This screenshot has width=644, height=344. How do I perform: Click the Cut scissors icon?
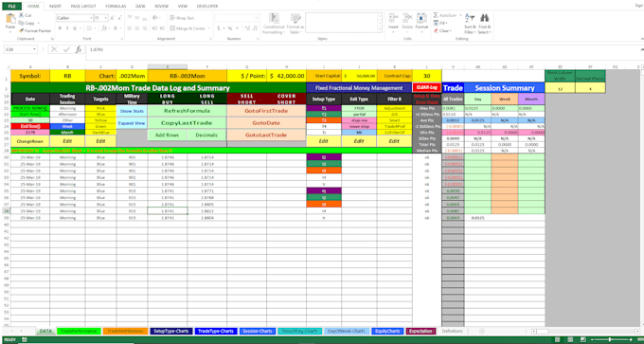(x=22, y=15)
